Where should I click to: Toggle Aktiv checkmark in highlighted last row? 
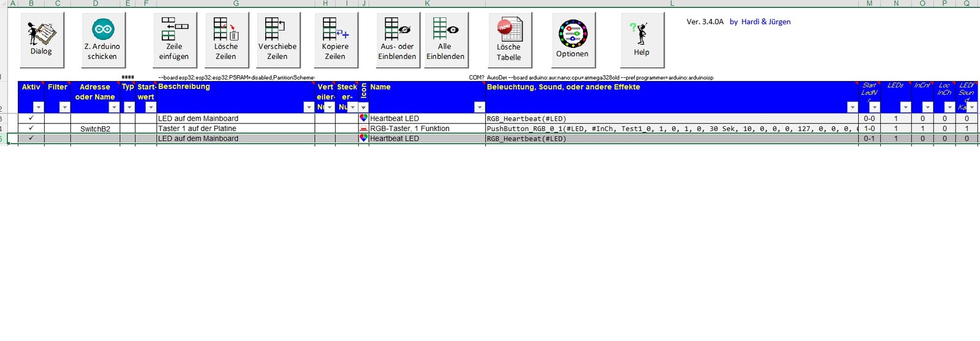[x=31, y=139]
